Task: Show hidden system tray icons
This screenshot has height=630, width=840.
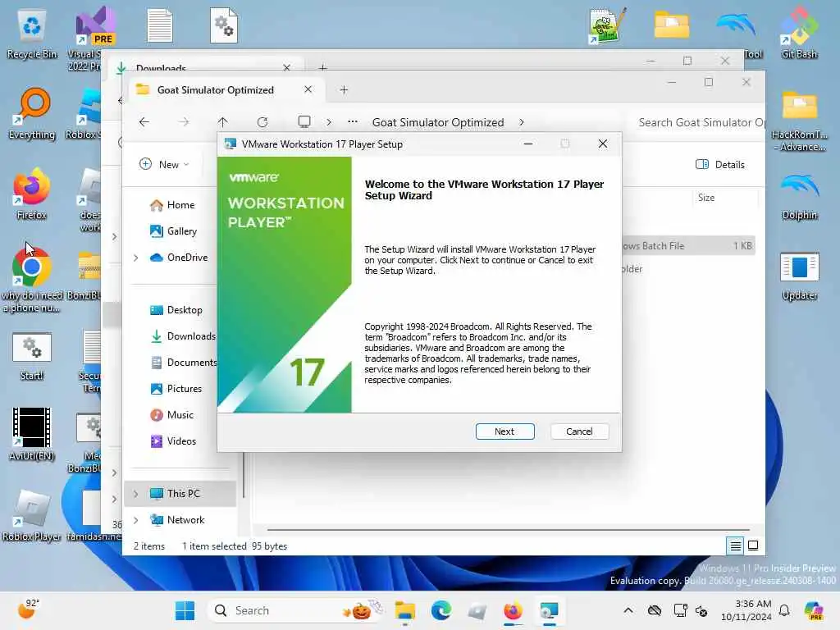Action: click(628, 610)
